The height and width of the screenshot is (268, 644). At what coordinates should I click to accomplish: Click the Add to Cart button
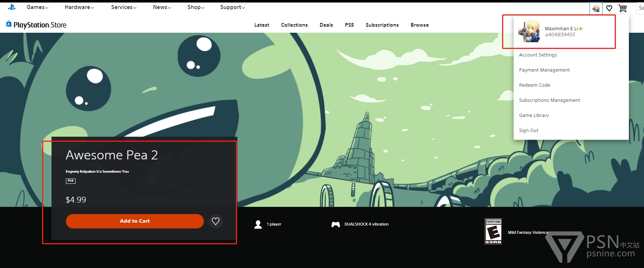tap(135, 221)
